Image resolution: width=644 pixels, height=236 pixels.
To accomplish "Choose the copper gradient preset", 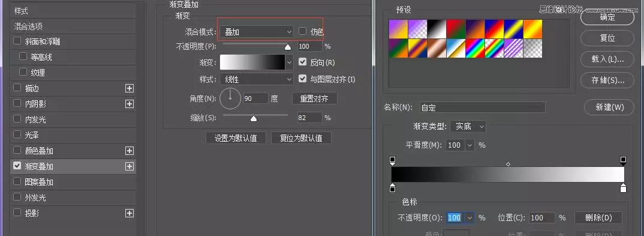I will point(437,49).
